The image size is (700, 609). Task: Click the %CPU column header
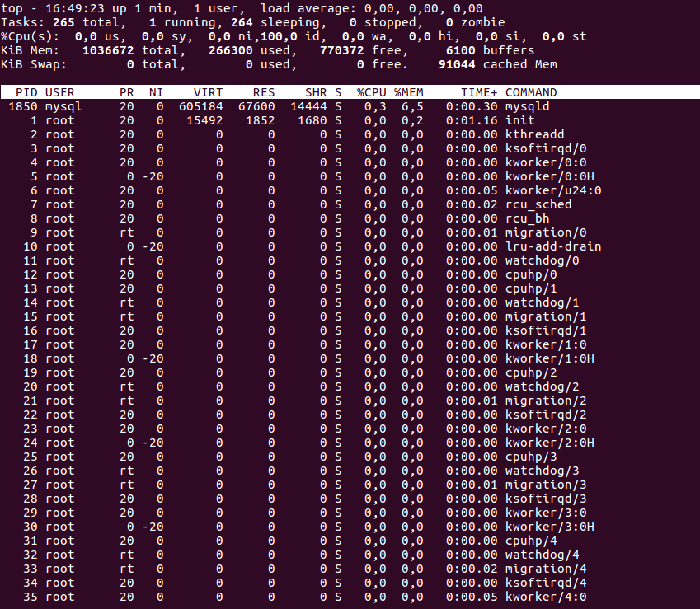click(x=371, y=92)
